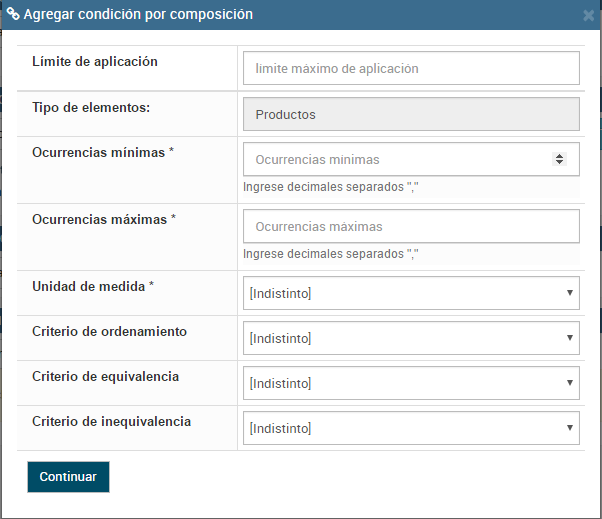Screen dimensions: 602x519
Task: Click the Límite de aplicación label
Action: click(95, 62)
